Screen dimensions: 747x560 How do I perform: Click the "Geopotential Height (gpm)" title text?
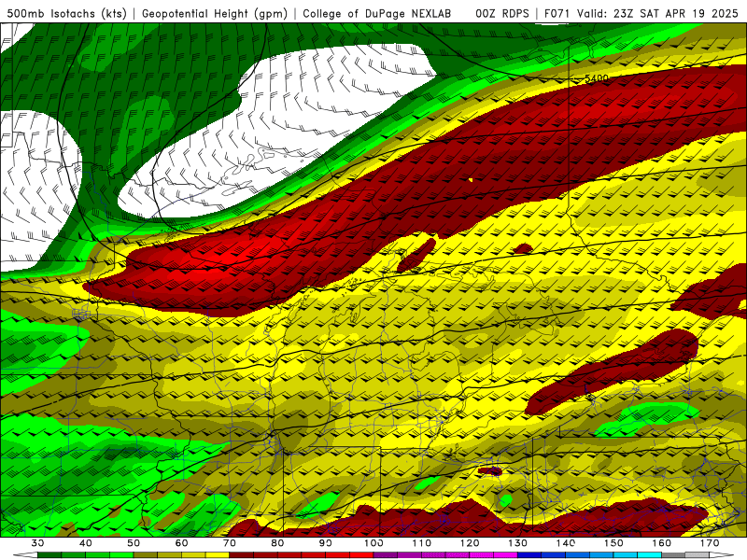pos(215,14)
